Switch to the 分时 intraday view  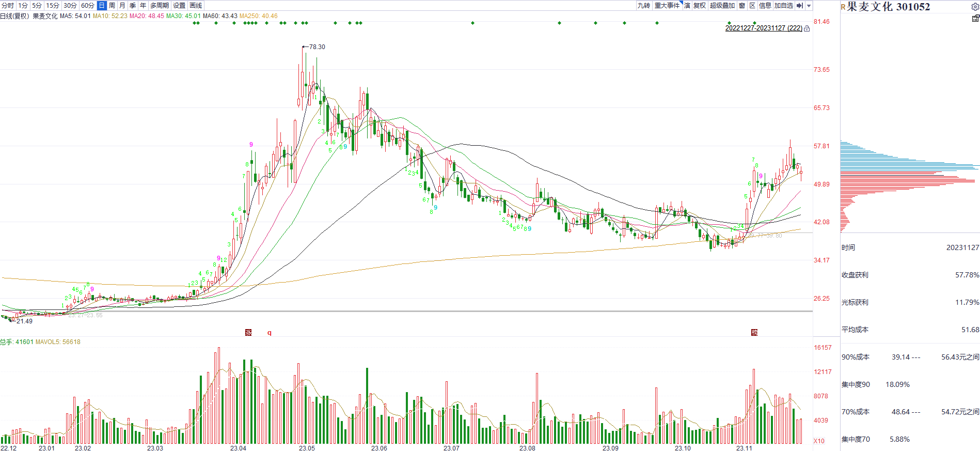(x=8, y=5)
